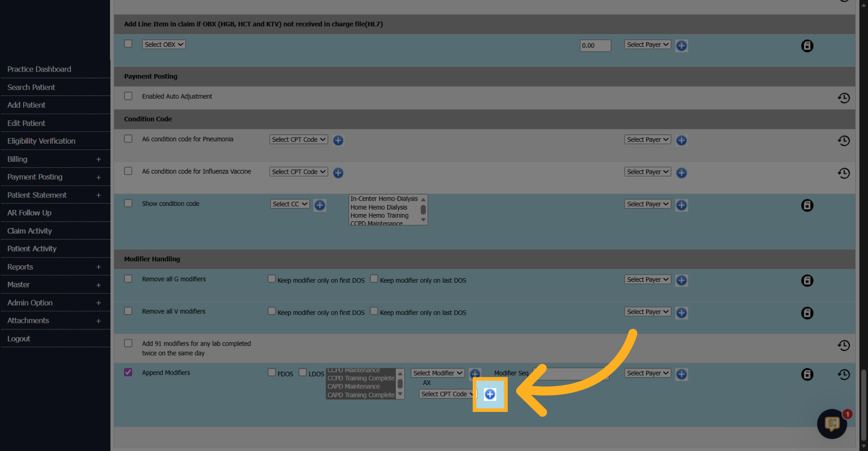Image resolution: width=868 pixels, height=451 pixels.
Task: Tick Keep modifier only on last DOS for V modifiers
Action: [x=374, y=311]
